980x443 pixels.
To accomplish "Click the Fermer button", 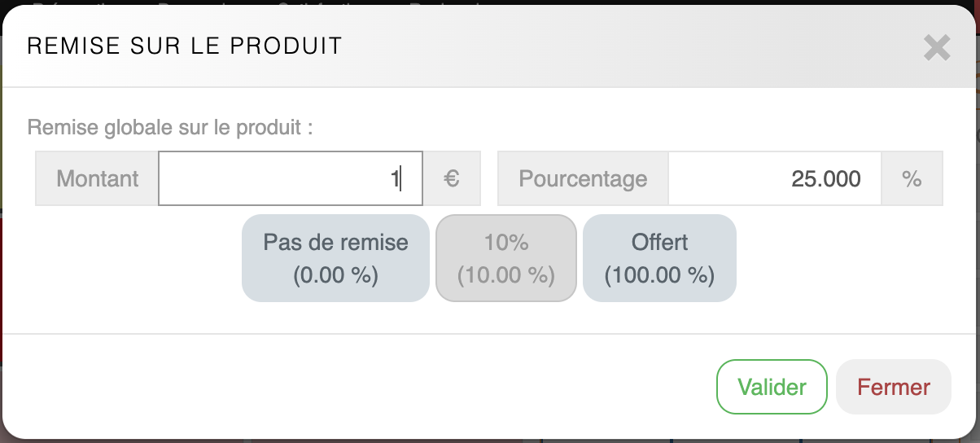I will pyautogui.click(x=893, y=387).
